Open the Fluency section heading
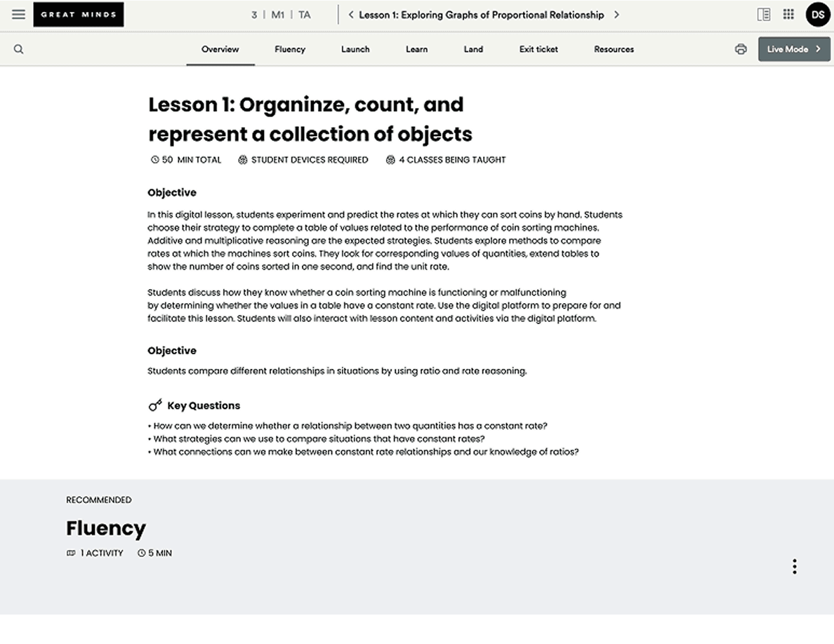This screenshot has height=644, width=834. (106, 528)
